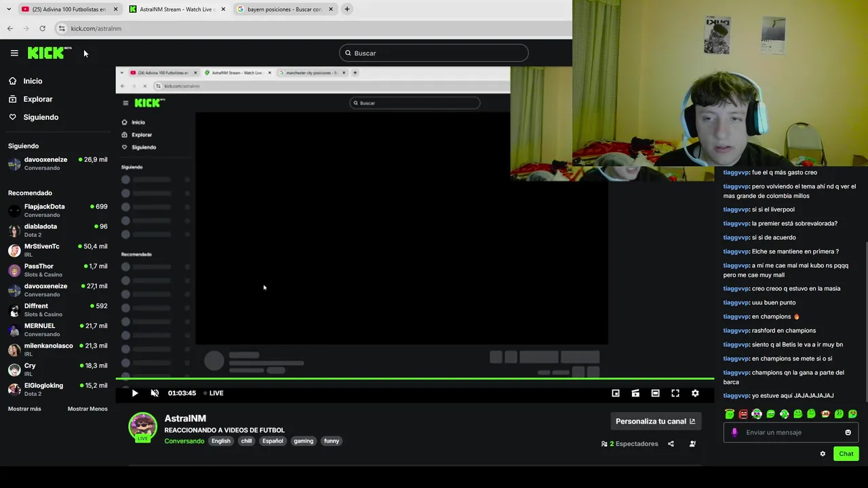Reload the current page
The width and height of the screenshot is (868, 488).
42,28
